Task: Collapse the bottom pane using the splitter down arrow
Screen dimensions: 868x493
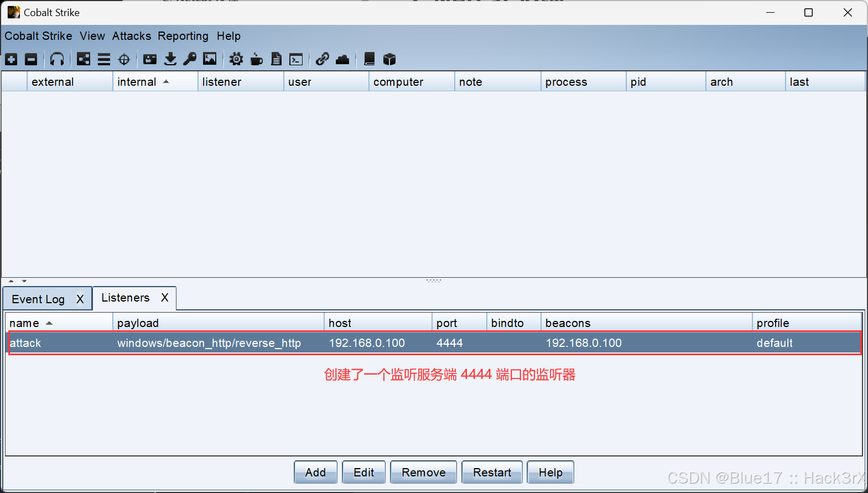Action: (x=24, y=281)
